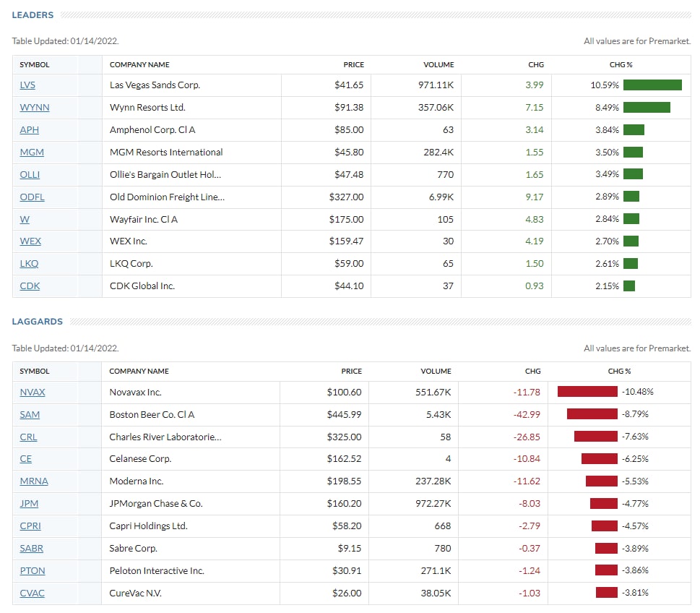The image size is (700, 613).
Task: Open the PTON symbol link
Action: (33, 571)
